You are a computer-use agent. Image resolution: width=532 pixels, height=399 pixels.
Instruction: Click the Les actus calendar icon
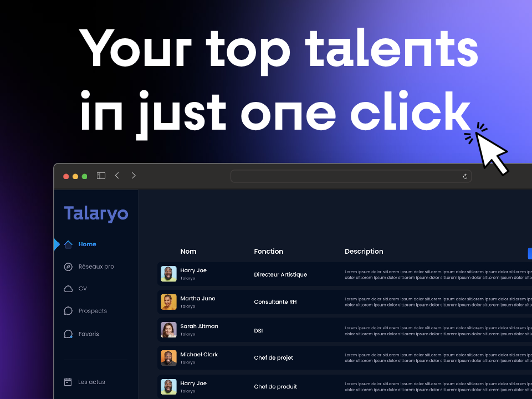[x=68, y=382]
